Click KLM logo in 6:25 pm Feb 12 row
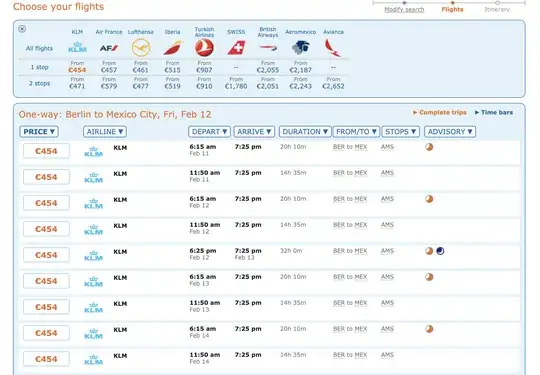Viewport: 540px width, 375px height. click(x=93, y=255)
